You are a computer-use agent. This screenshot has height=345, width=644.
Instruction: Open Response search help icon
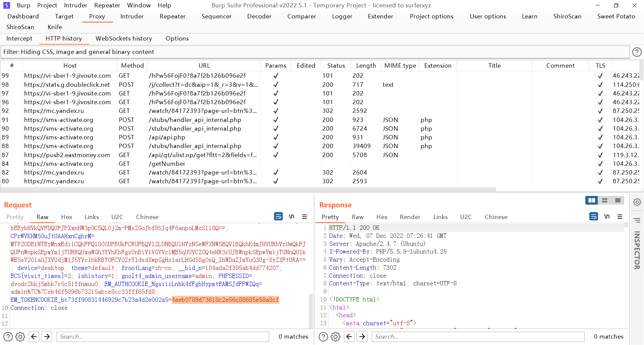point(323,337)
